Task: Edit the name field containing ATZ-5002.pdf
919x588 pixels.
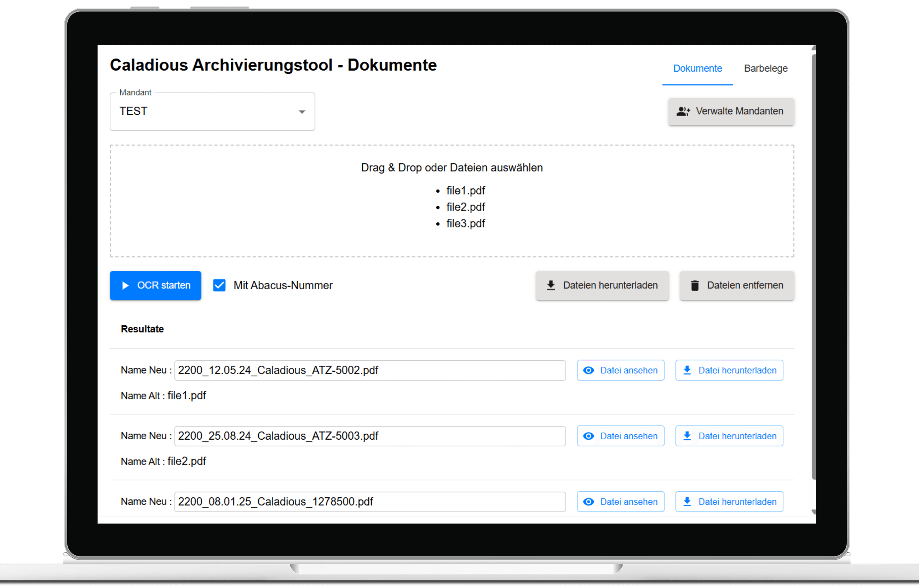Action: click(x=370, y=370)
